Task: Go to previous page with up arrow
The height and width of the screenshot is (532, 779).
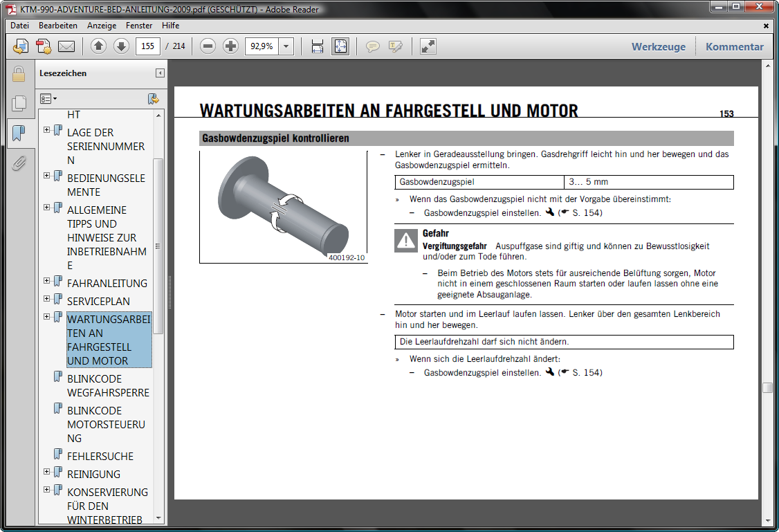Action: coord(98,46)
